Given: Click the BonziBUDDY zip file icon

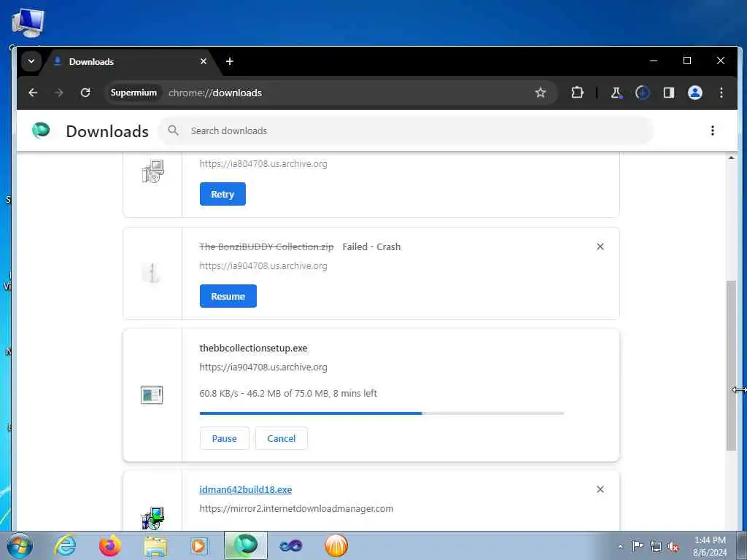Looking at the screenshot, I should [152, 273].
